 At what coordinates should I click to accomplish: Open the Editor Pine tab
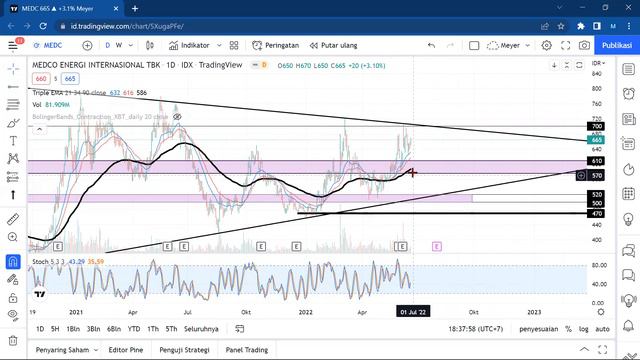(126, 350)
